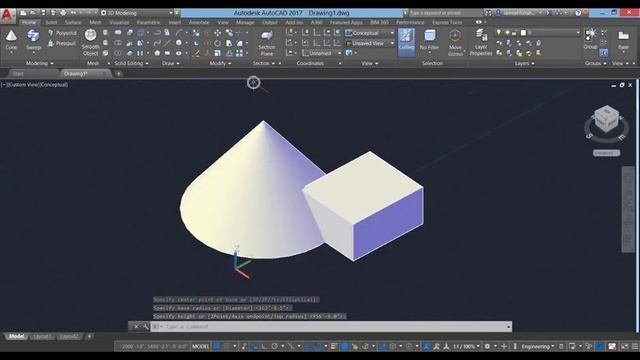
Task: Open workspace switching gear in status bar
Action: pos(487,347)
